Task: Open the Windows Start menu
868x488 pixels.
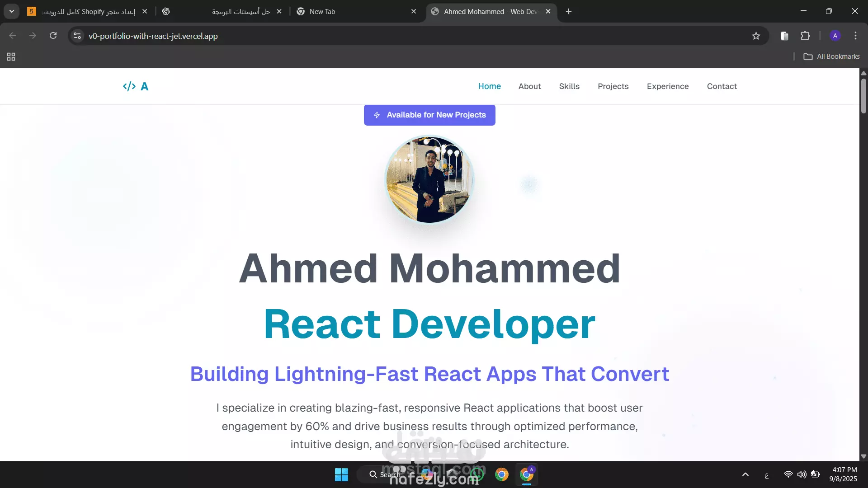Action: (x=341, y=474)
